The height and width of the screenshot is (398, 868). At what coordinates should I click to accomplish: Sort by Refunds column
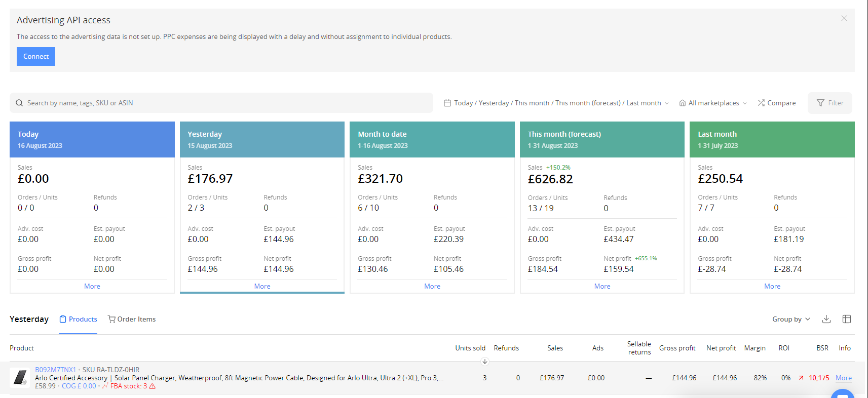pos(506,348)
